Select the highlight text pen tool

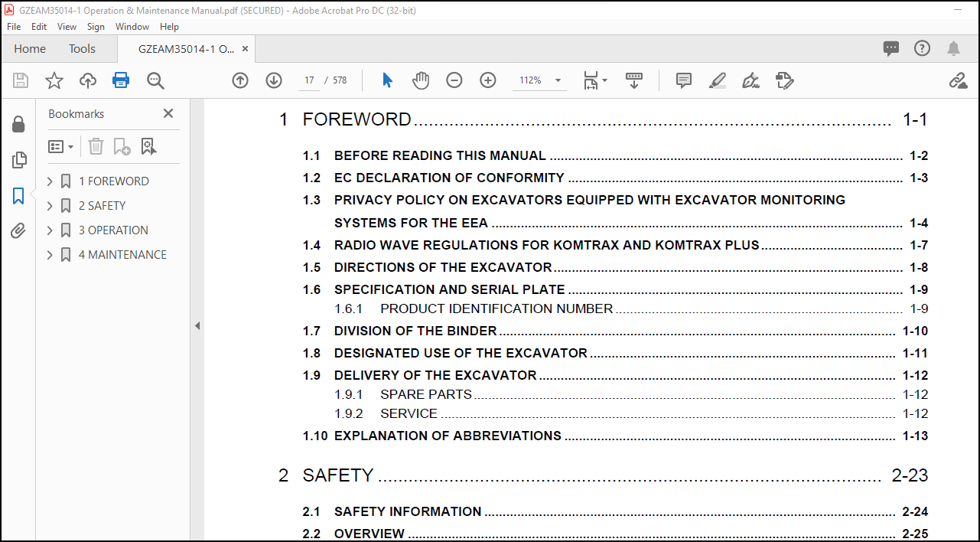tap(717, 80)
